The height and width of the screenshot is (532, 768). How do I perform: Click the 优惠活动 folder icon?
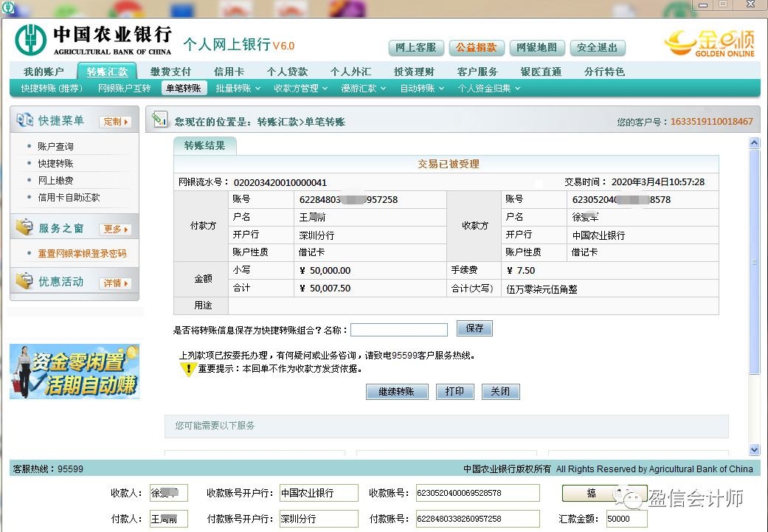[24, 281]
